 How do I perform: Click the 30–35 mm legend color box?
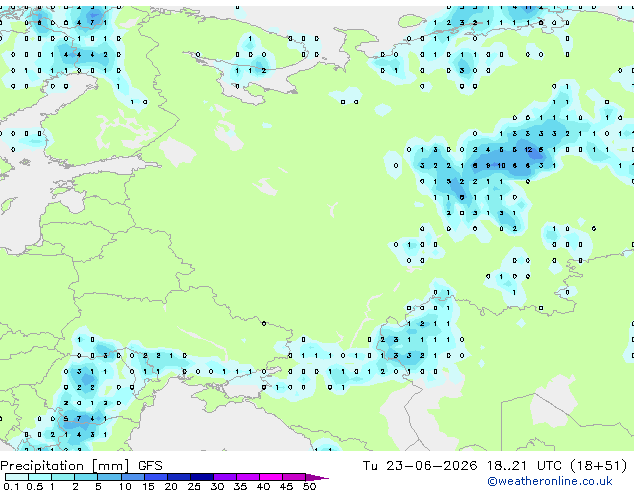tap(225, 477)
